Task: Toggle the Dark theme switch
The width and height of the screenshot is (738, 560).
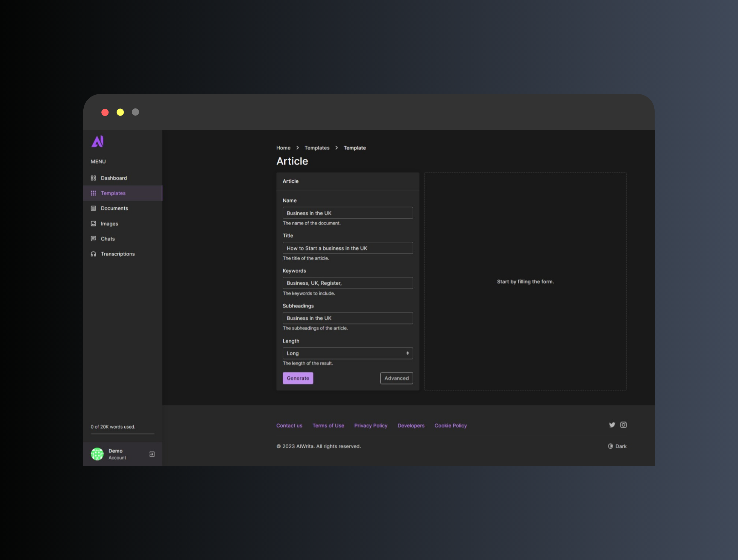Action: [x=617, y=446]
